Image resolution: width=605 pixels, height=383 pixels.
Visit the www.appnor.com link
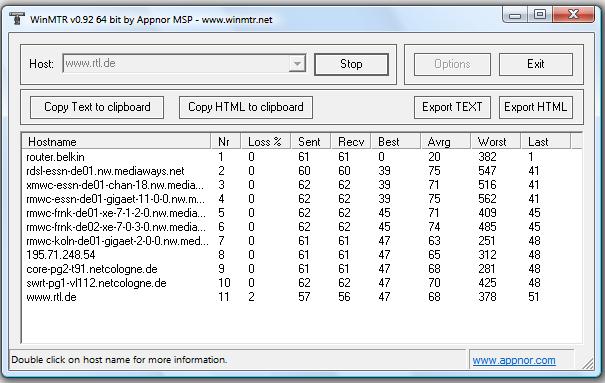click(514, 360)
